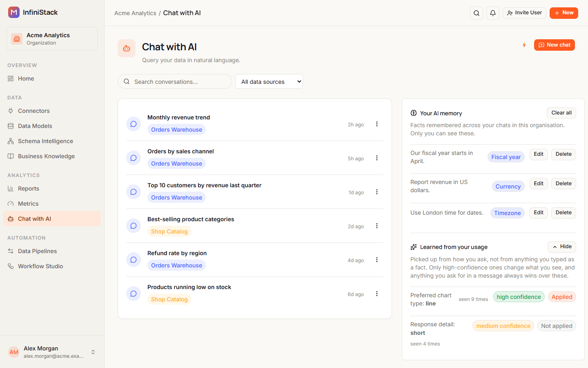This screenshot has width=588, height=368.
Task: Click chat bubble icon of Monthly revenue trend
Action: click(134, 124)
